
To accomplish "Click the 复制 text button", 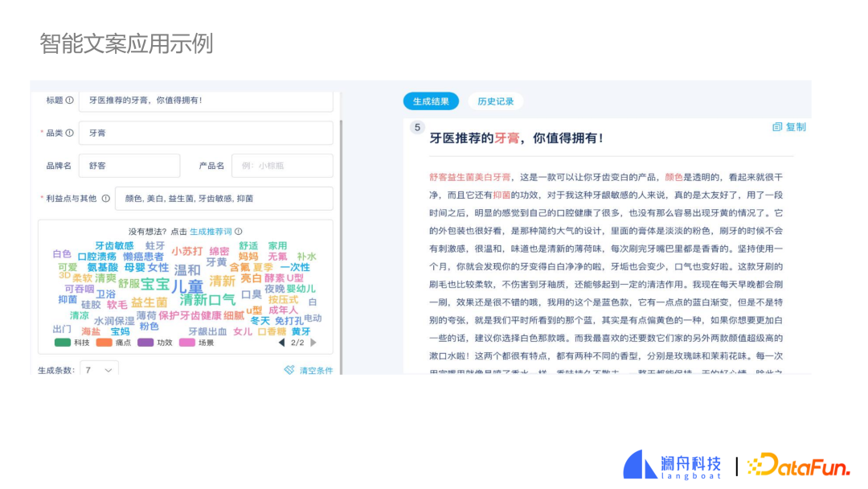I will click(796, 127).
